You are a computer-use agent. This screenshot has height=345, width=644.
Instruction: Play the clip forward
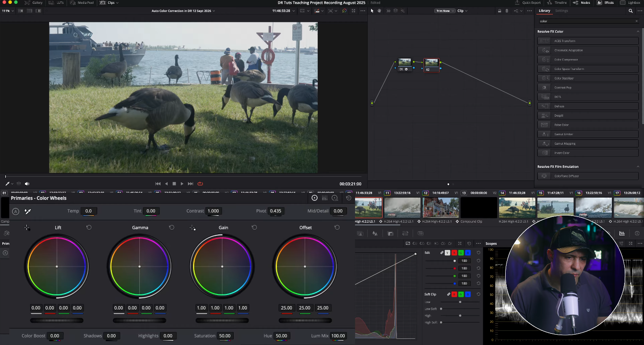point(182,183)
